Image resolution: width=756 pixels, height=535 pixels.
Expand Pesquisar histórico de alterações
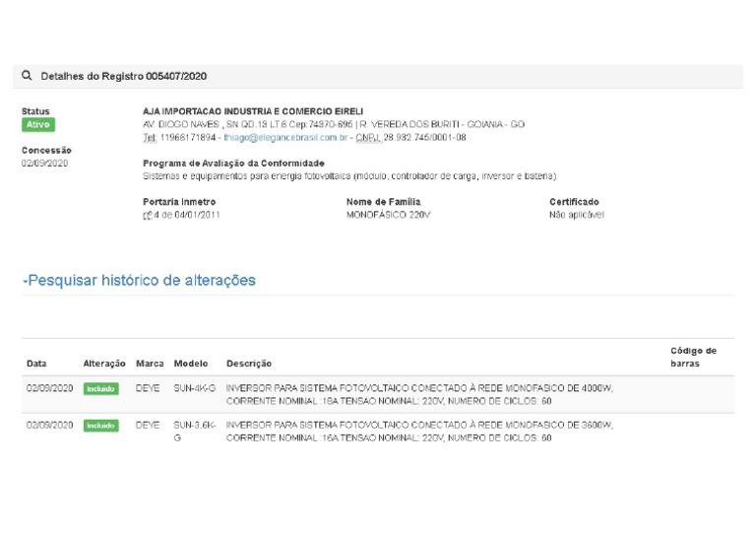[x=140, y=280]
